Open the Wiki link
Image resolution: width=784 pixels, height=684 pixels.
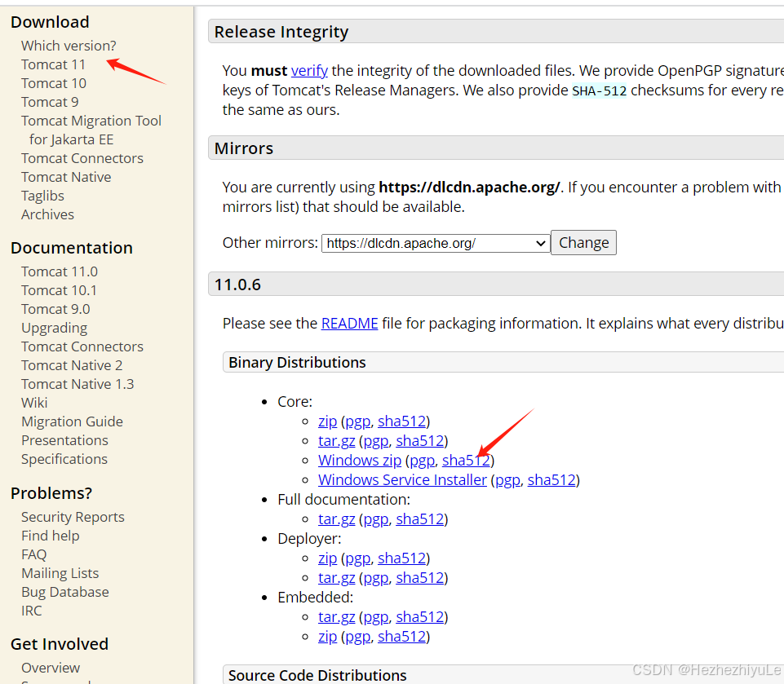click(34, 403)
